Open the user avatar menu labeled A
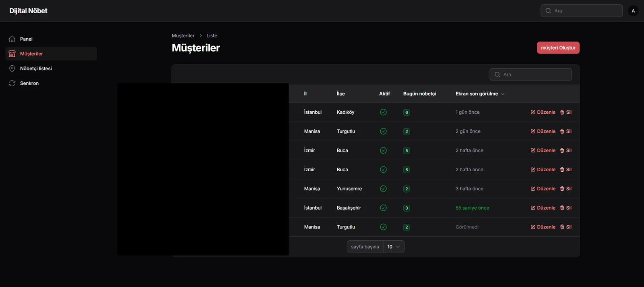This screenshot has height=287, width=644. coord(633,11)
